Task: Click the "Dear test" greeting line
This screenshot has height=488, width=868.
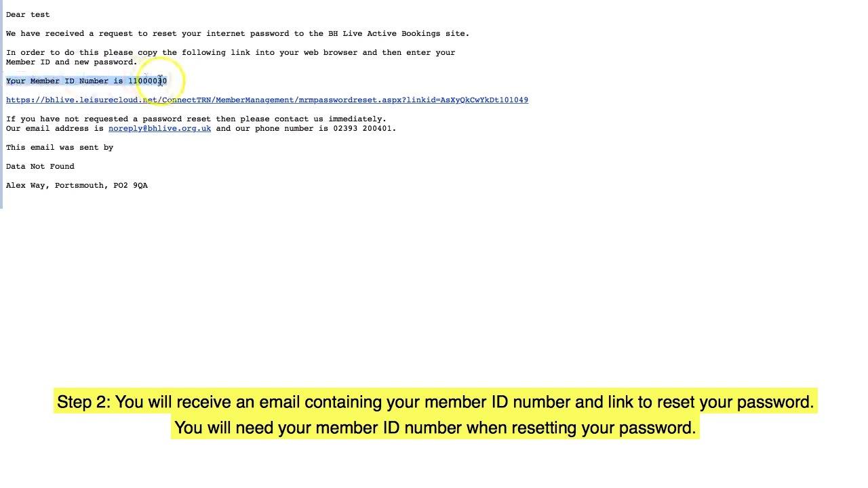Action: [28, 15]
